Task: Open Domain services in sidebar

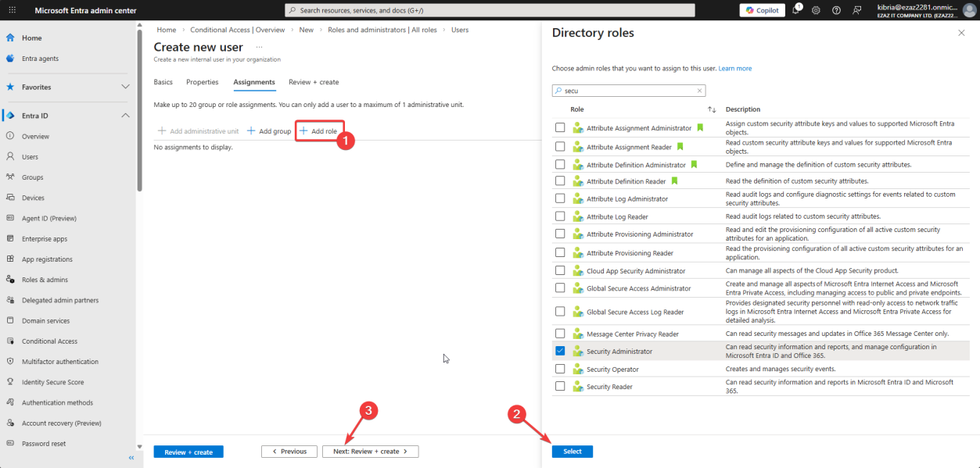Action: click(45, 320)
